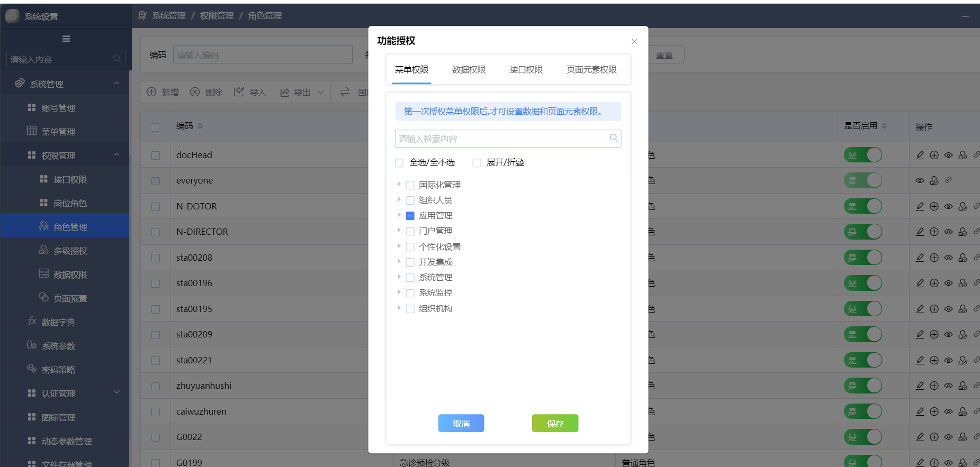Image resolution: width=980 pixels, height=467 pixels.
Task: Click the user authorize icon in G0022 row
Action: (963, 437)
